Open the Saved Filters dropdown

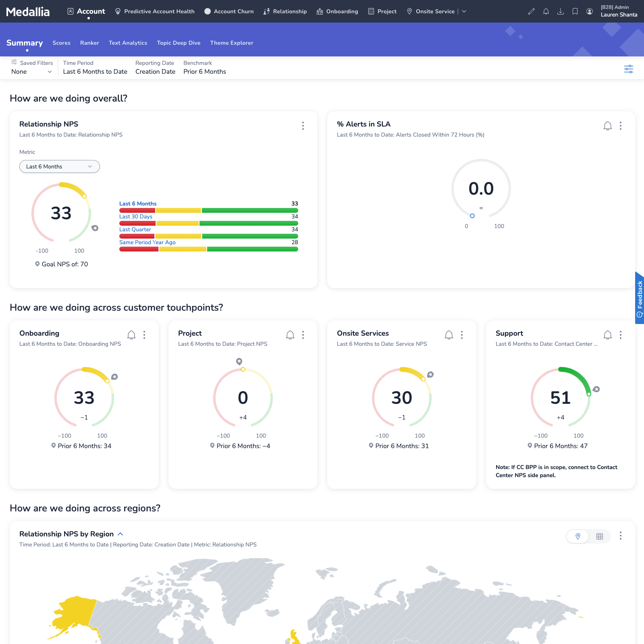[31, 72]
